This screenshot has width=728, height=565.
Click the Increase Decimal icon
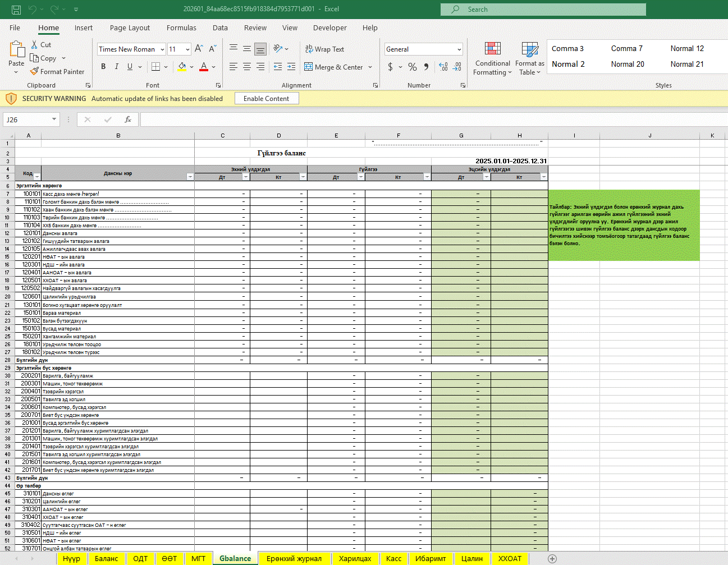click(443, 67)
